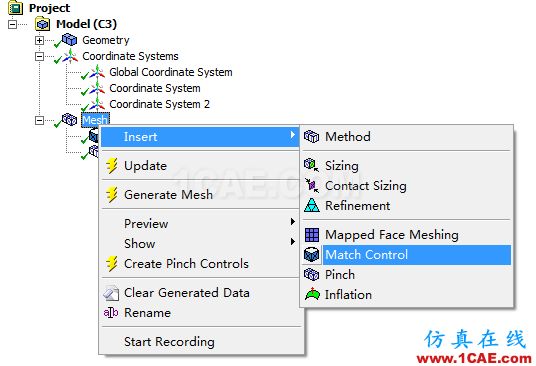
Task: Click the Inflation icon
Action: pyautogui.click(x=312, y=294)
